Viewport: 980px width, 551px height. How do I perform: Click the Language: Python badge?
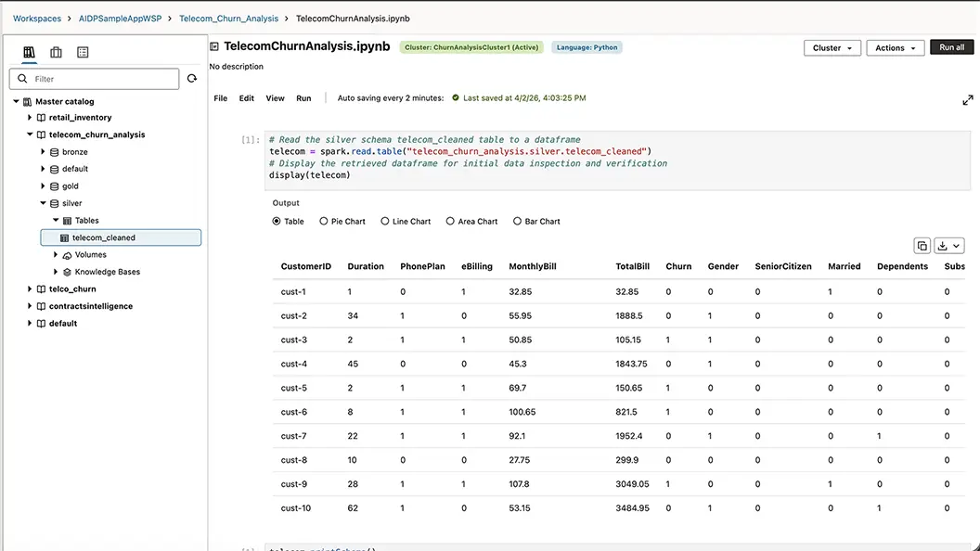point(587,47)
